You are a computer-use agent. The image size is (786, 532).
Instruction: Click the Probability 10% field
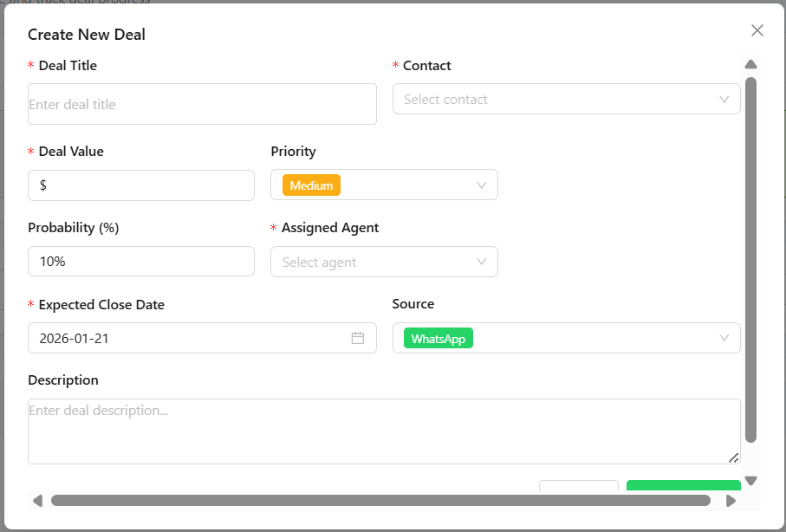click(141, 261)
